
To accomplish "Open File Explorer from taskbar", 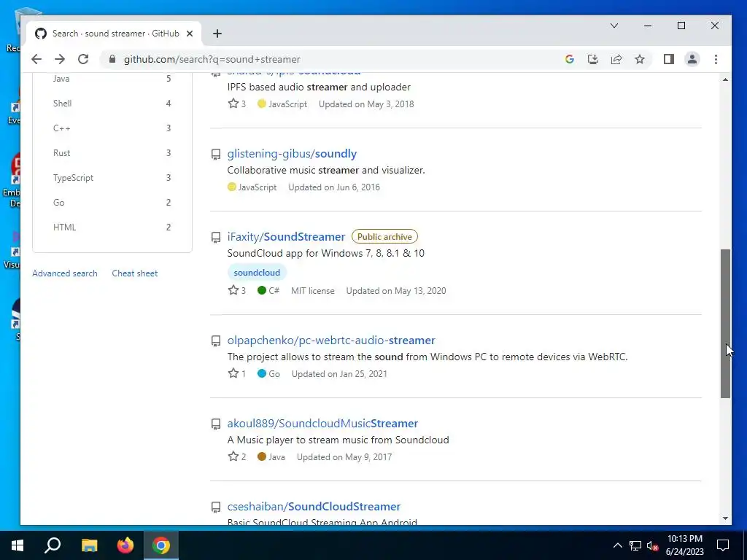I will pos(89,545).
